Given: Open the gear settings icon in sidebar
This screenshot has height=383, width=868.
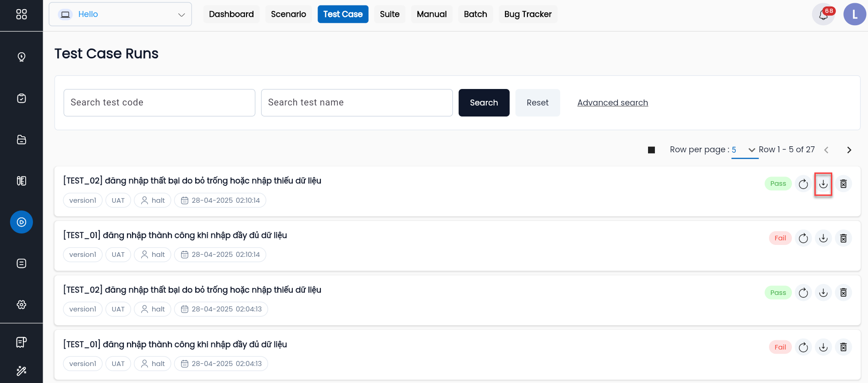Looking at the screenshot, I should pyautogui.click(x=22, y=305).
